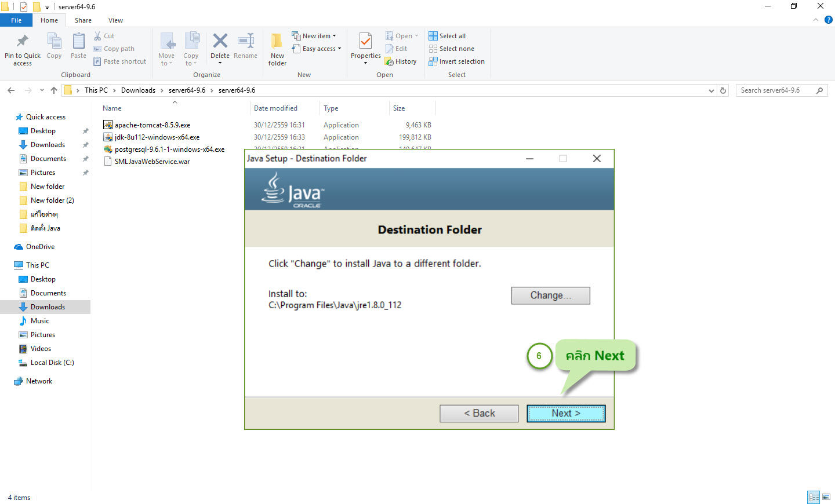
Task: Click the New folder icon
Action: point(277,41)
